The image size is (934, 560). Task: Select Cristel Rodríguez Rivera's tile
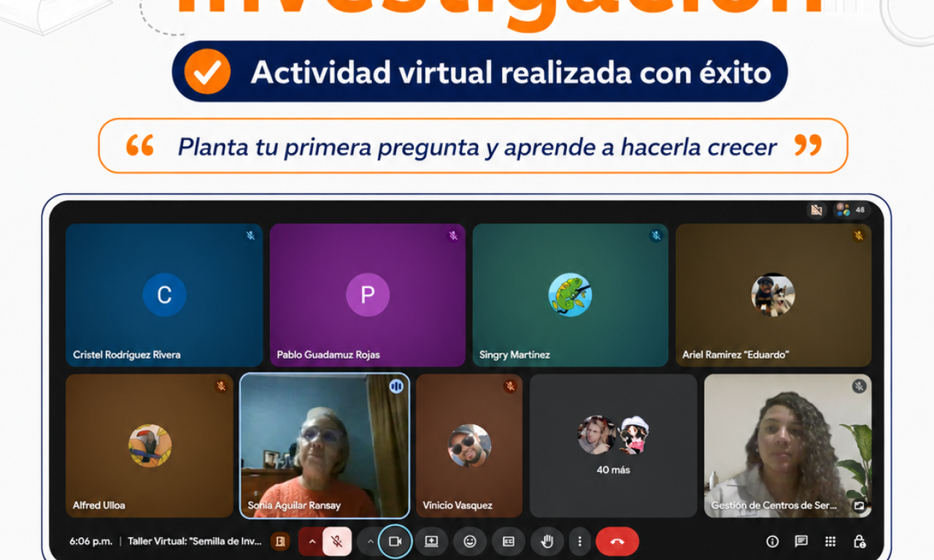[x=164, y=295]
